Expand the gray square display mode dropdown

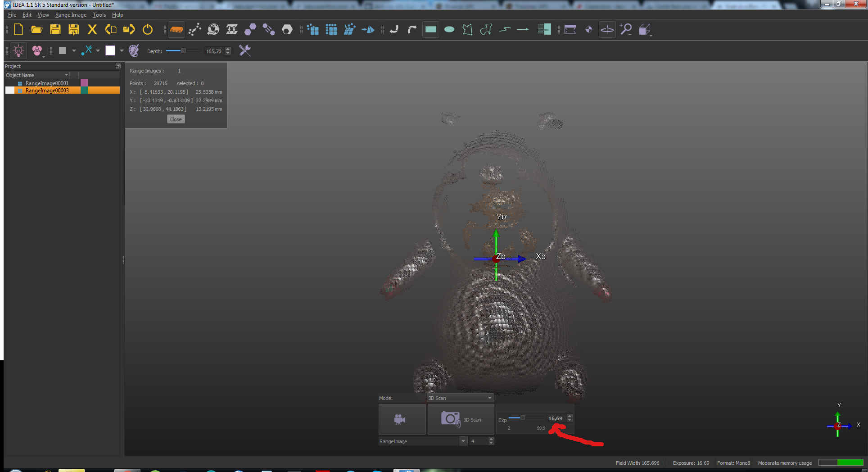(74, 51)
